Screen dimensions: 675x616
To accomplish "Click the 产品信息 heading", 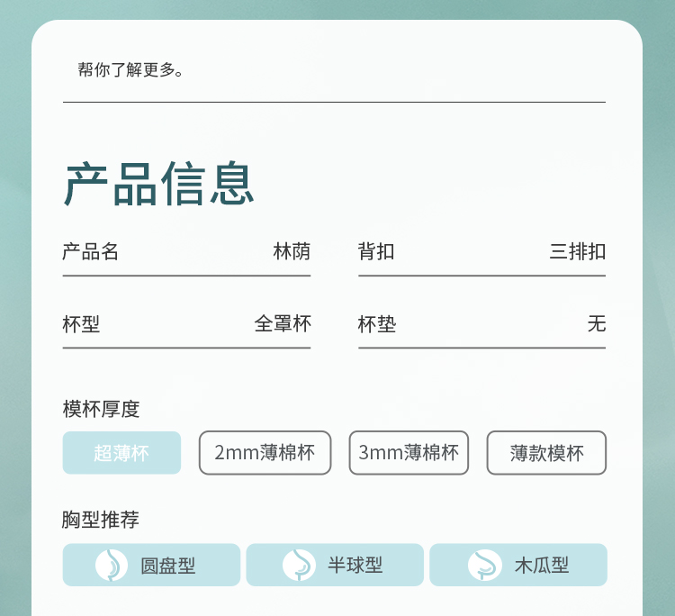I will (159, 184).
